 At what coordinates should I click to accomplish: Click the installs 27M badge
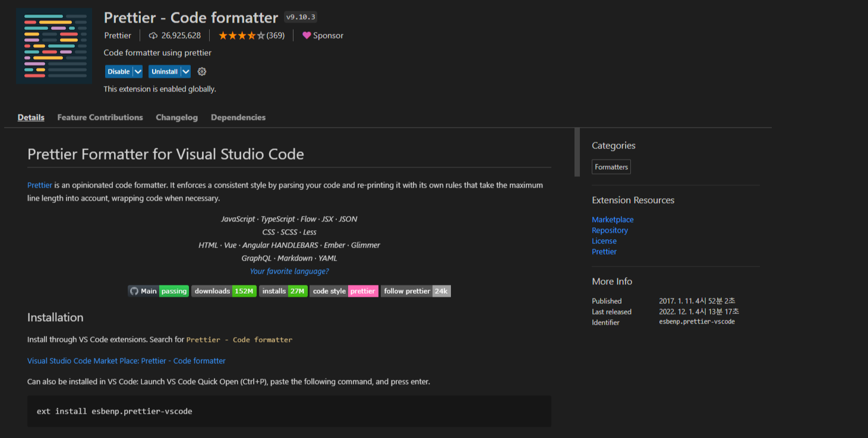click(283, 291)
